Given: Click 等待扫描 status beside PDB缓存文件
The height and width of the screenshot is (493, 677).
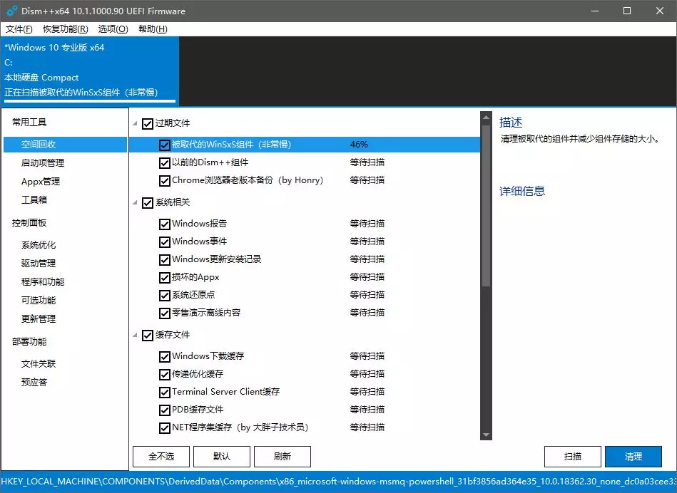Looking at the screenshot, I should pyautogui.click(x=367, y=410).
